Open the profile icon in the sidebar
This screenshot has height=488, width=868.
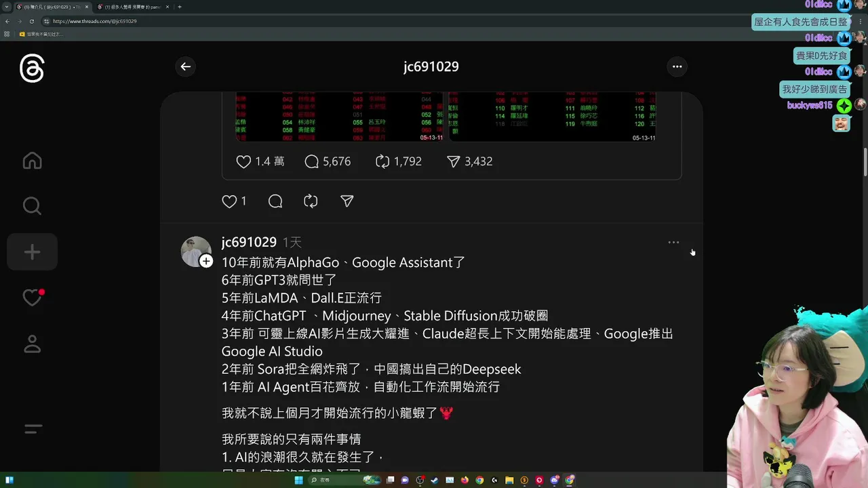32,344
